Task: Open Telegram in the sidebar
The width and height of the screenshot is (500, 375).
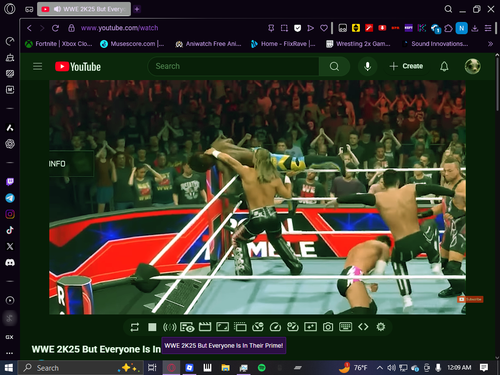Action: (10, 198)
